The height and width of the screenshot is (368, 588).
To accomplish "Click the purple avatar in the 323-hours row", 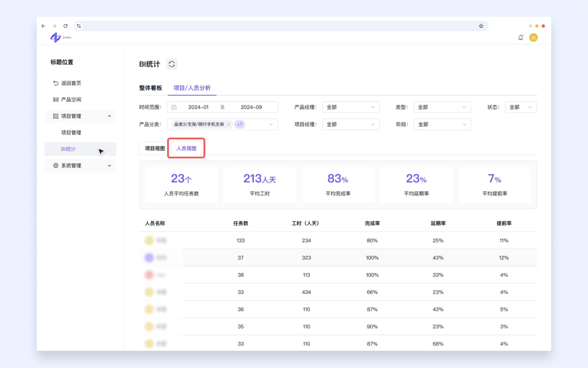I will (x=149, y=257).
